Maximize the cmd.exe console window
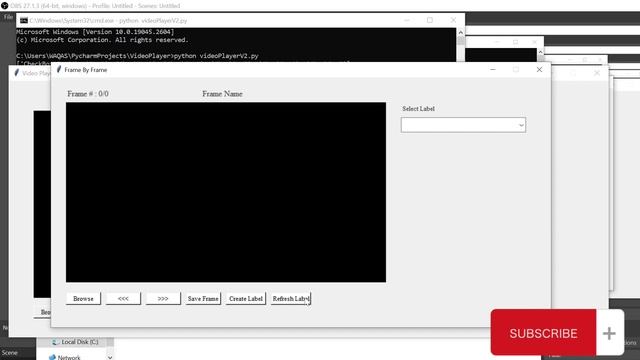 (430, 20)
